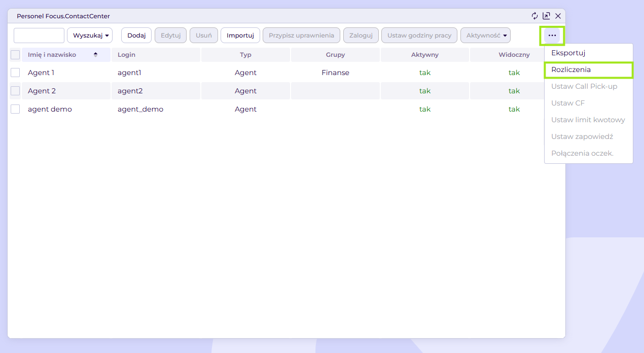
Task: Choose Ustaw CF in menu
Action: pyautogui.click(x=588, y=103)
